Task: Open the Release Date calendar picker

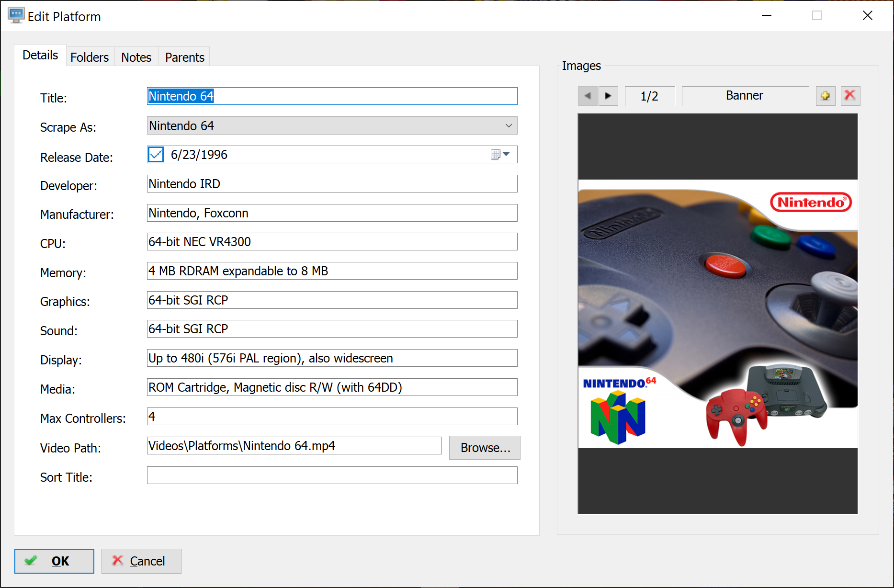Action: (500, 155)
